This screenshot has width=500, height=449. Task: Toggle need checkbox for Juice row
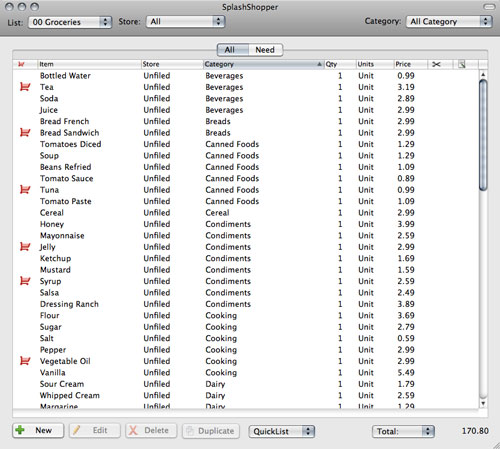[25, 110]
